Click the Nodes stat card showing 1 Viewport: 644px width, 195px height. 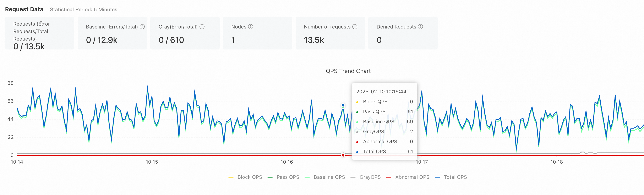(x=257, y=33)
